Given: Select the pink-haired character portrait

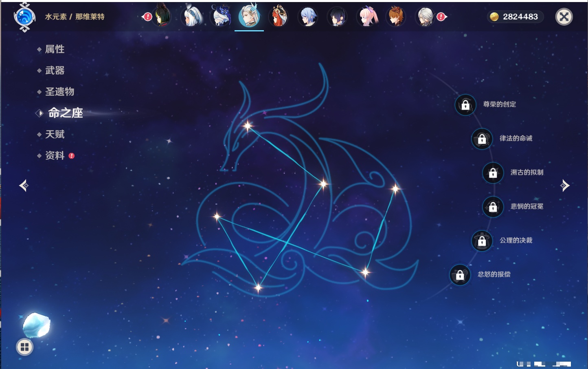Looking at the screenshot, I should (x=367, y=17).
